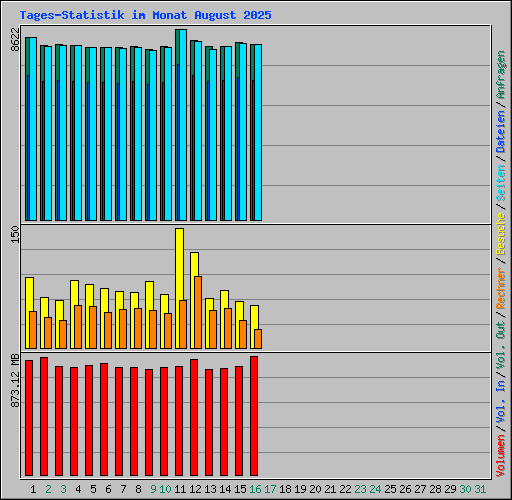Click day label 20 on the x-axis
512x500 pixels.
pyautogui.click(x=315, y=489)
